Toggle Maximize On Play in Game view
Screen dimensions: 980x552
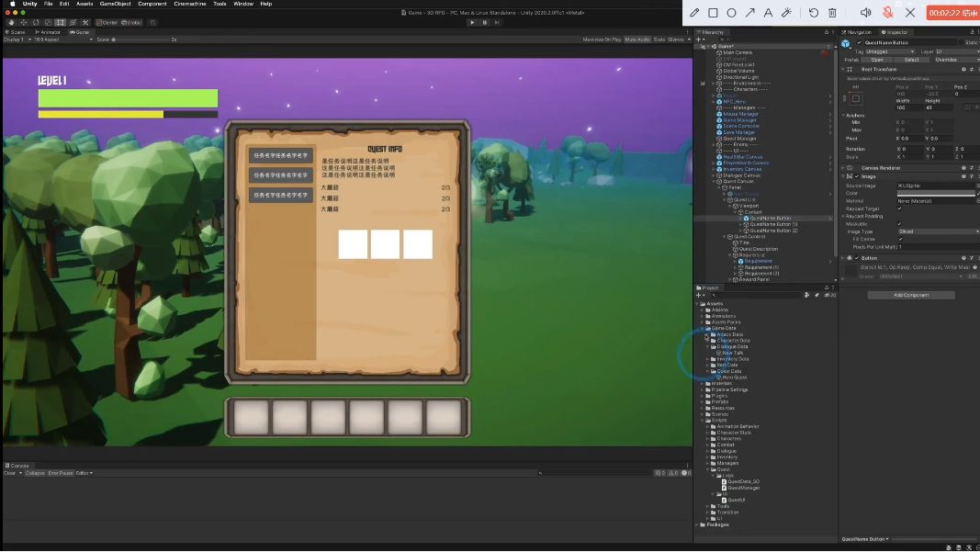[602, 39]
